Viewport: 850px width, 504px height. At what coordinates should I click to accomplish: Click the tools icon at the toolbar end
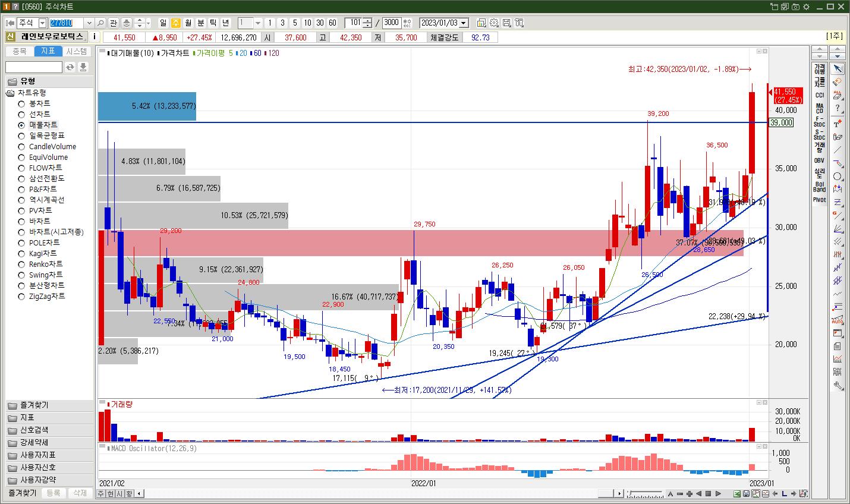pos(519,23)
